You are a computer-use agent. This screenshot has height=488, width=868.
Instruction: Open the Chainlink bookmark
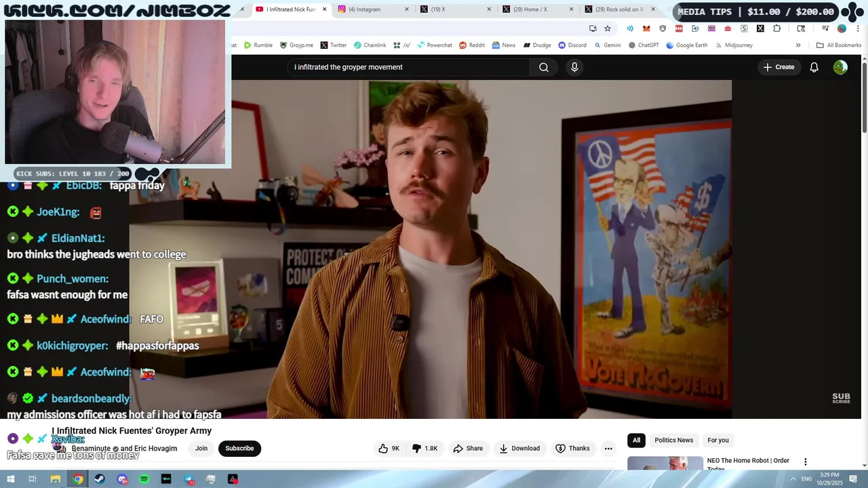click(x=370, y=45)
